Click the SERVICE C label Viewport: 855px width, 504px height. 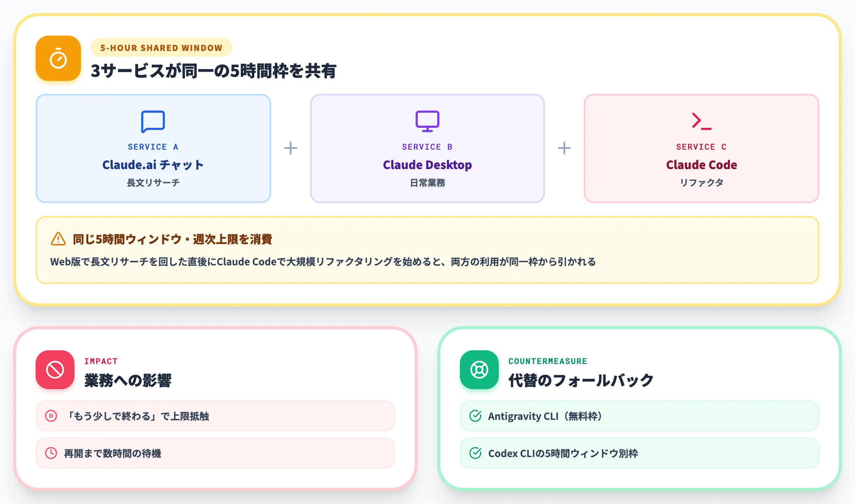point(702,147)
